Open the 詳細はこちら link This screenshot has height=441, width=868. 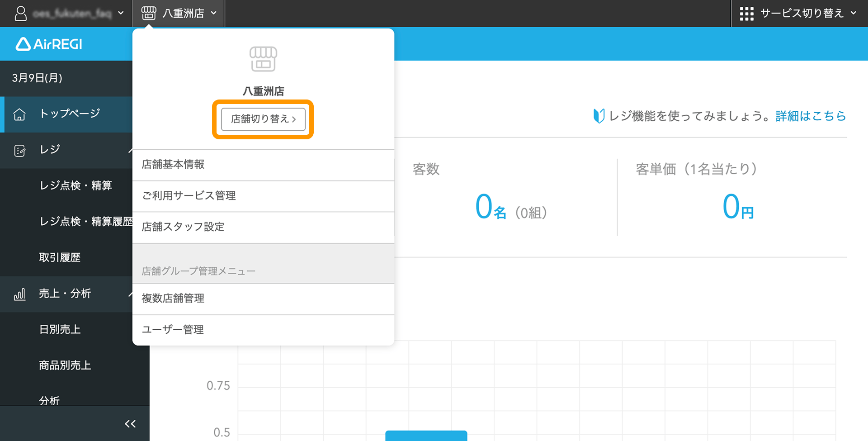pos(811,116)
